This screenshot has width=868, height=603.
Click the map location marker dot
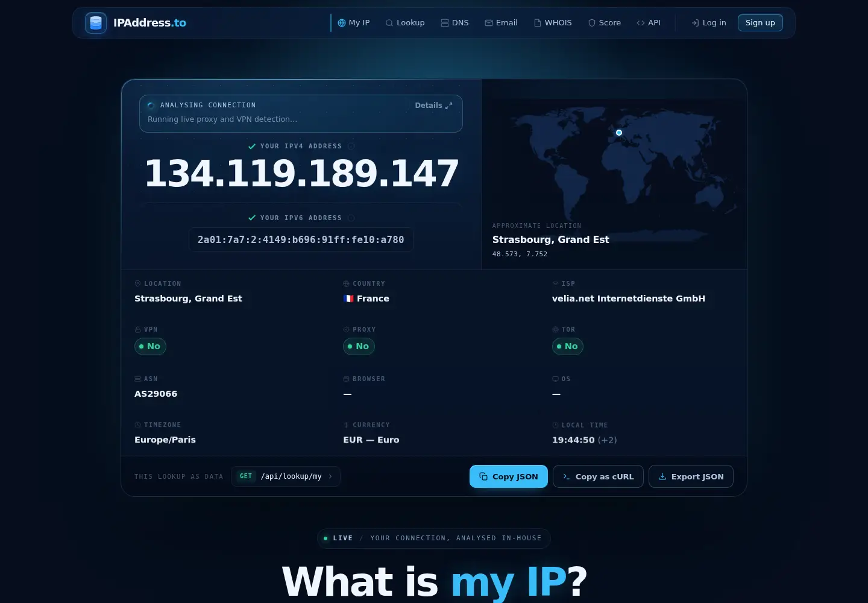point(619,133)
